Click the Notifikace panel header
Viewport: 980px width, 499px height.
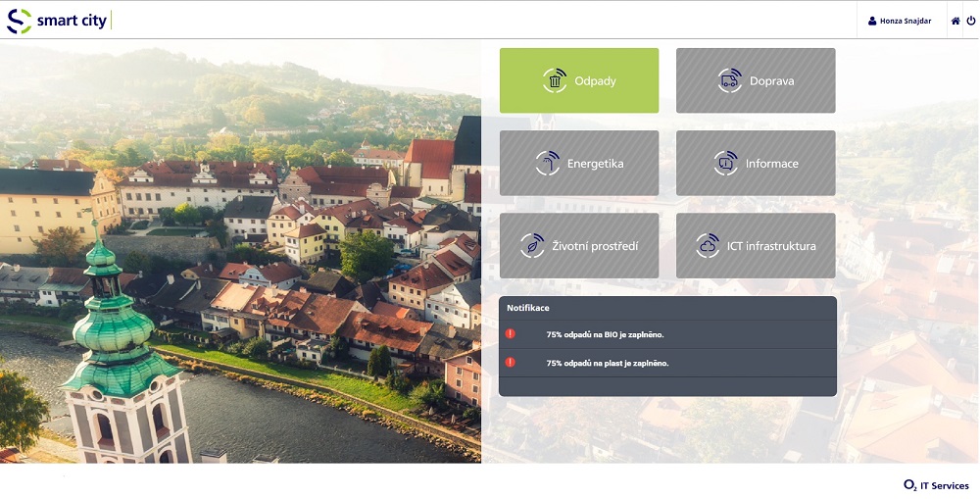pyautogui.click(x=667, y=308)
